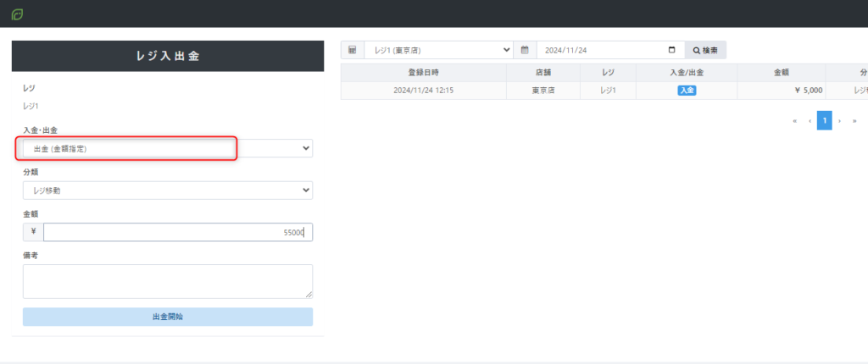Click the register calculator icon beside レジ1 dropdown
The image size is (868, 364).
point(352,50)
